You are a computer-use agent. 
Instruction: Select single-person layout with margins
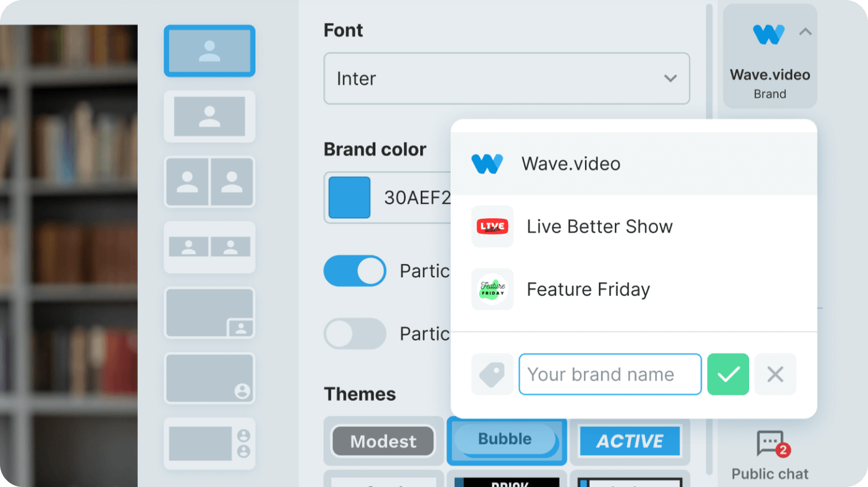(210, 117)
